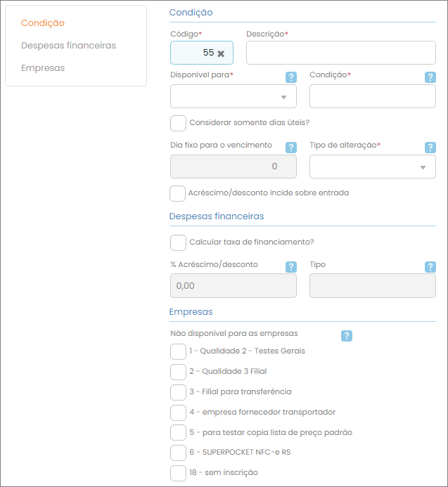The width and height of the screenshot is (448, 487).
Task: Focus the Condição input field
Action: [372, 97]
